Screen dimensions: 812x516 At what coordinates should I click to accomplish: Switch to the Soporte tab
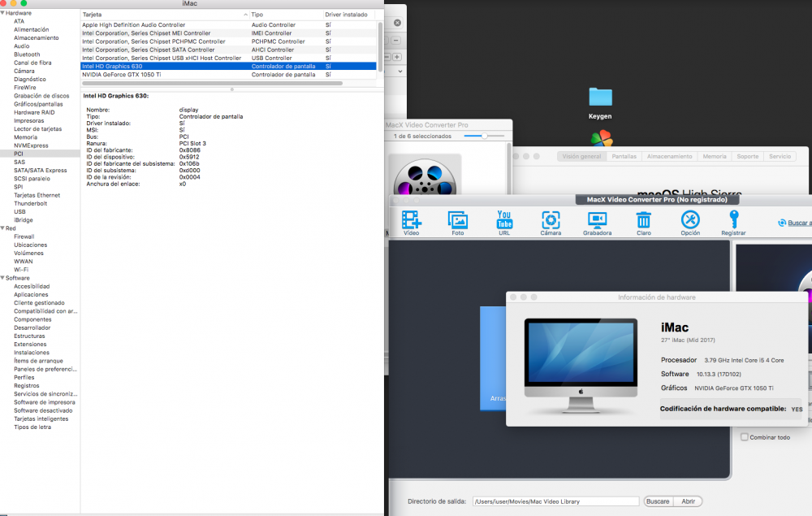click(x=747, y=157)
